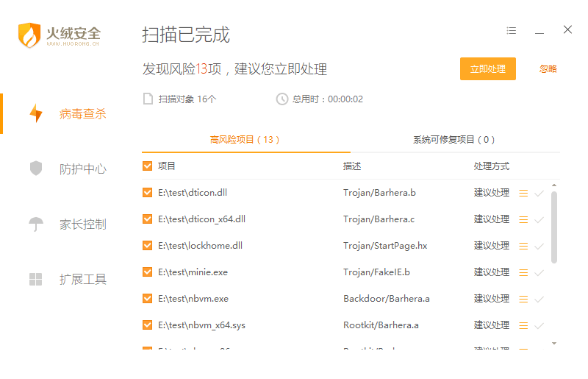Click 建议处理 for minie.exe
Screen dimensions: 588x379
pos(492,272)
